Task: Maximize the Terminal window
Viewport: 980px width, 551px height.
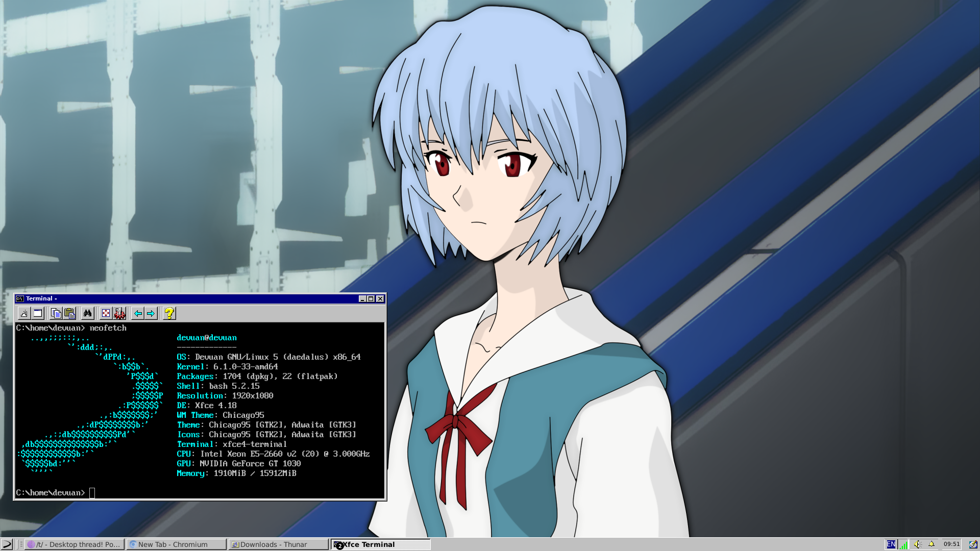Action: click(x=371, y=299)
